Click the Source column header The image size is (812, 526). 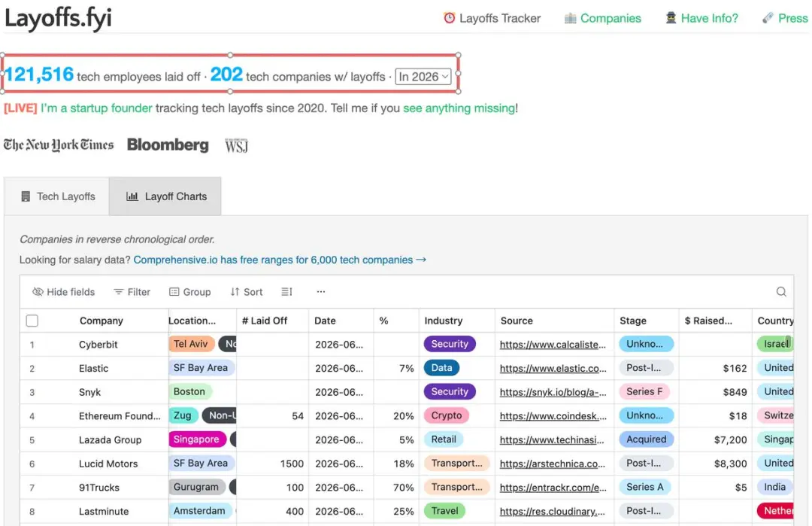pyautogui.click(x=555, y=321)
